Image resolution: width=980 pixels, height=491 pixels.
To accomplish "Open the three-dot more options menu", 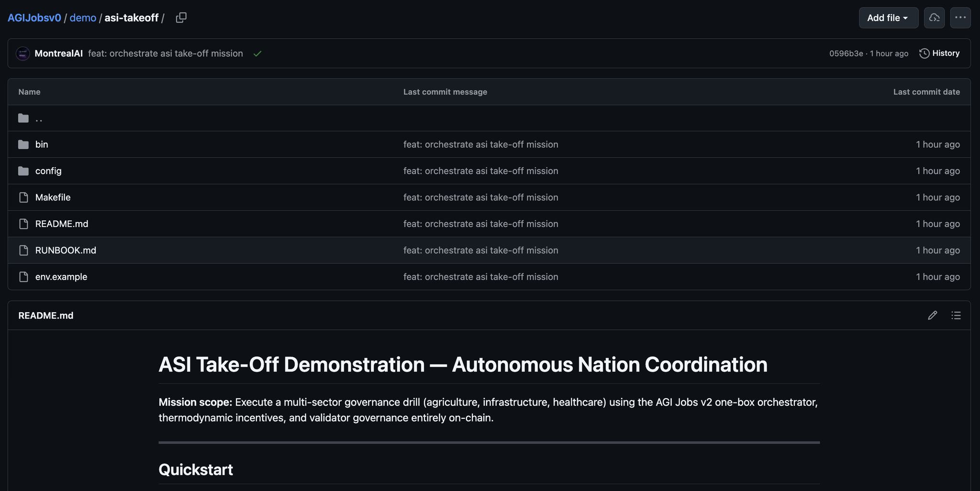I will click(x=960, y=18).
